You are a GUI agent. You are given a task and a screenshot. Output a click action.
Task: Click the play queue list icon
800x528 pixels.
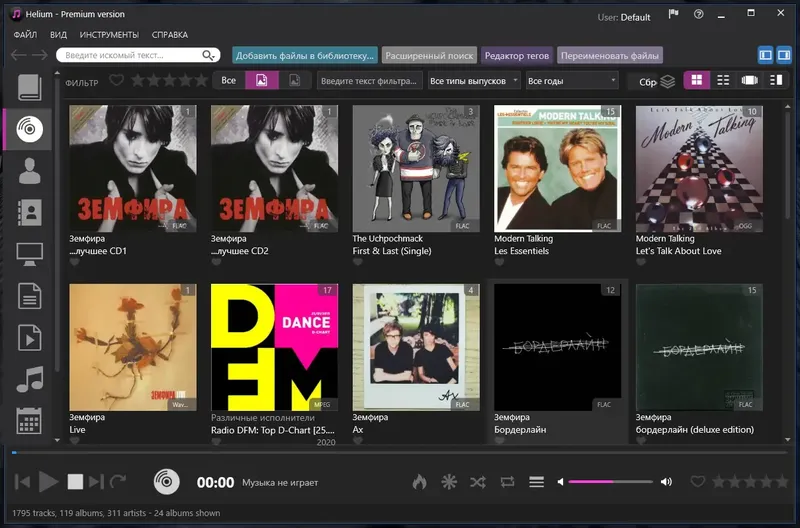pyautogui.click(x=536, y=482)
